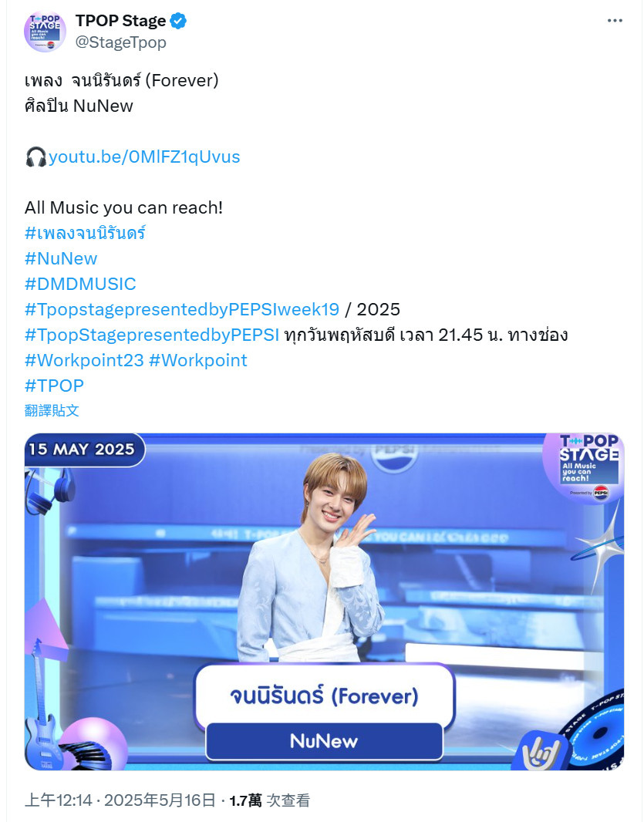Open hashtag #TPOP
The image size is (644, 822).
(x=54, y=386)
